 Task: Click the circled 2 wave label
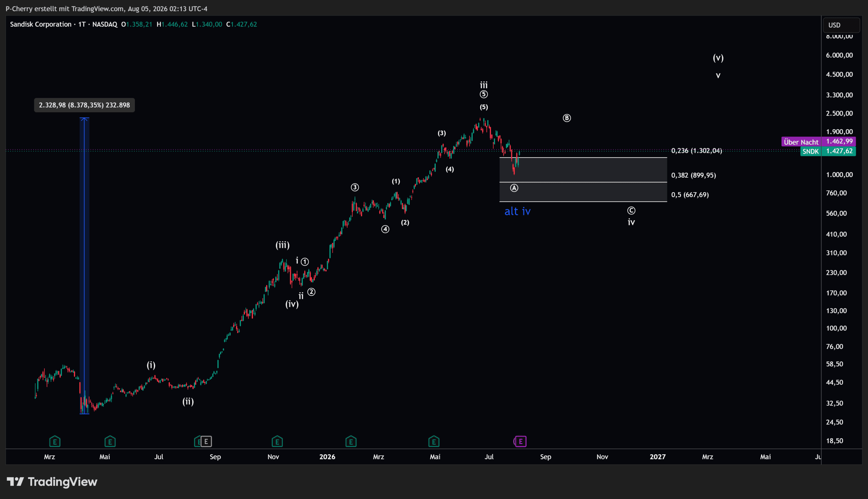(x=311, y=292)
